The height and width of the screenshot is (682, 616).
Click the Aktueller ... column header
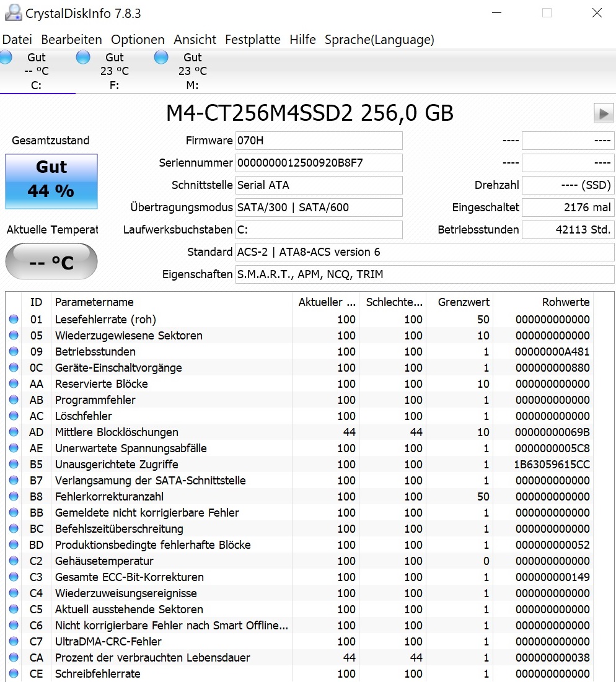click(x=327, y=302)
